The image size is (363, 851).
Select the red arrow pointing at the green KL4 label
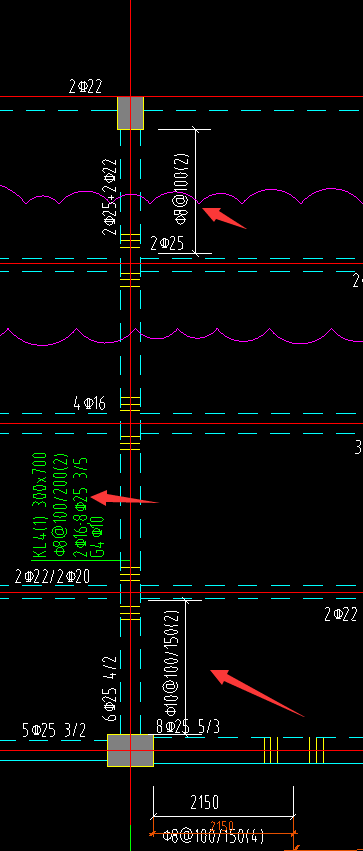pos(124,498)
